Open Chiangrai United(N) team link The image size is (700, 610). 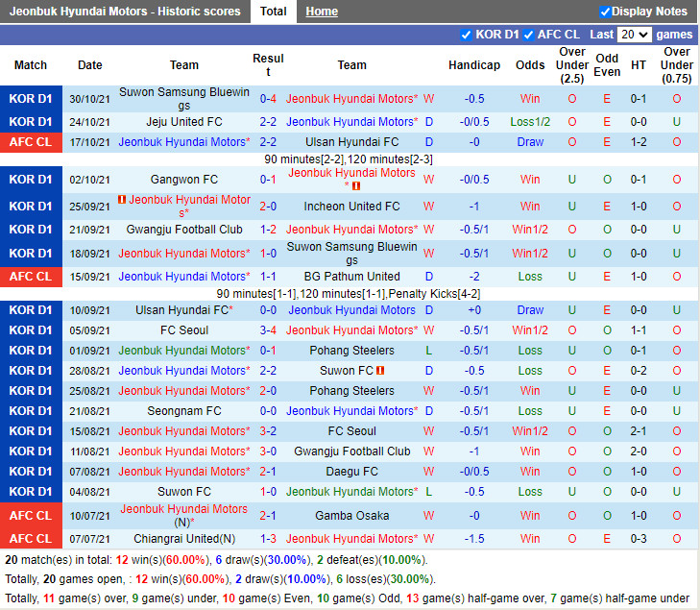pos(184,539)
